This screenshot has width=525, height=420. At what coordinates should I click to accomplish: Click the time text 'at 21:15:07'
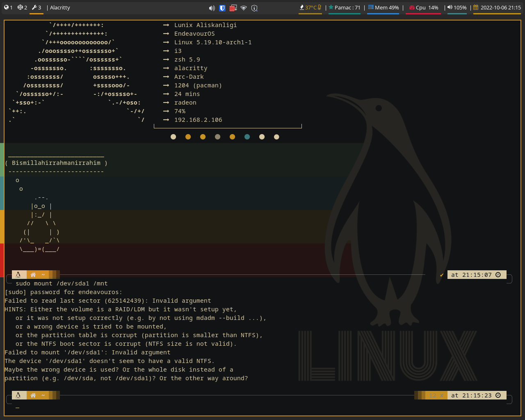click(471, 275)
